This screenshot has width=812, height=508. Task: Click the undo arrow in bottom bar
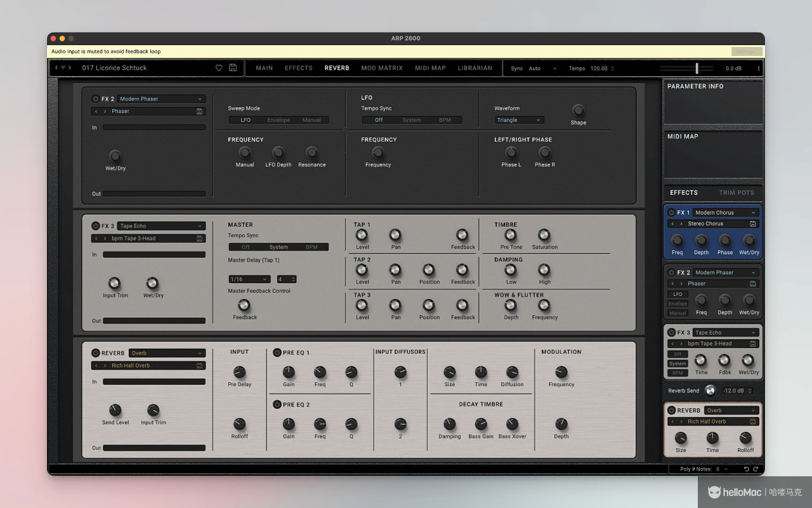[747, 469]
